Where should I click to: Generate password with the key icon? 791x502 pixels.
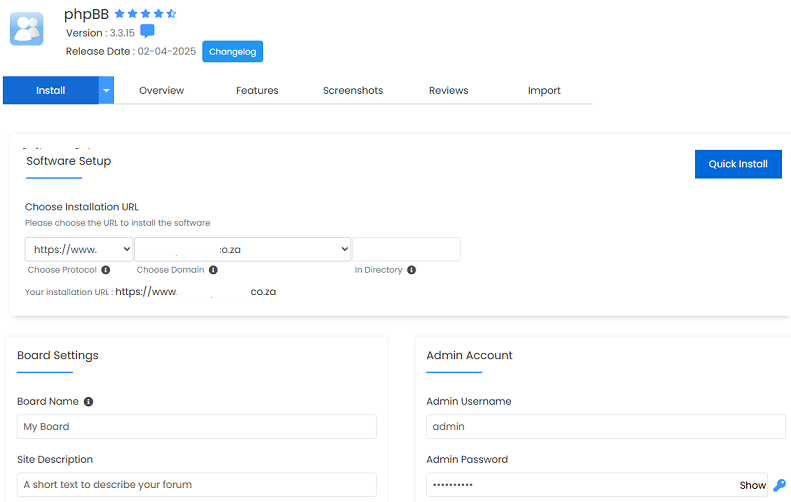coord(779,485)
